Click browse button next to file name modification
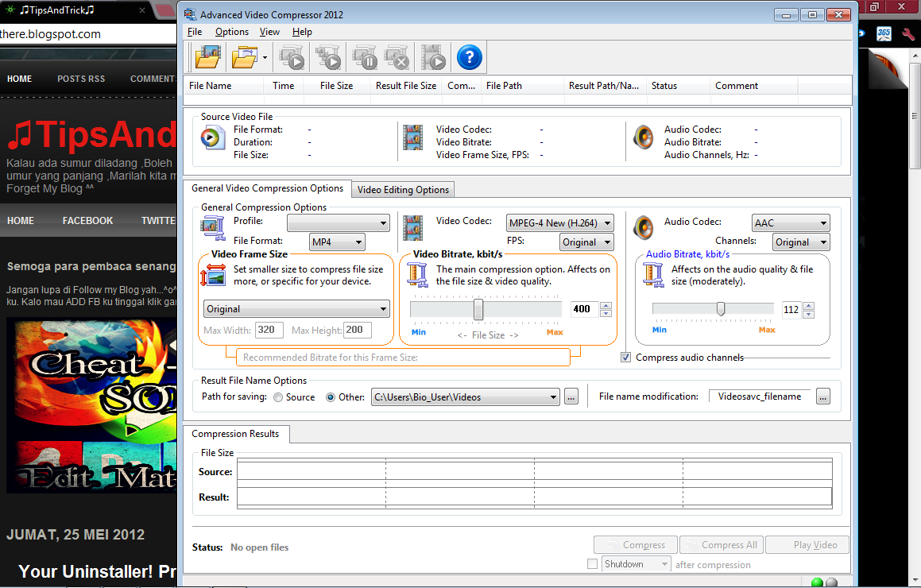This screenshot has width=921, height=588. point(823,397)
